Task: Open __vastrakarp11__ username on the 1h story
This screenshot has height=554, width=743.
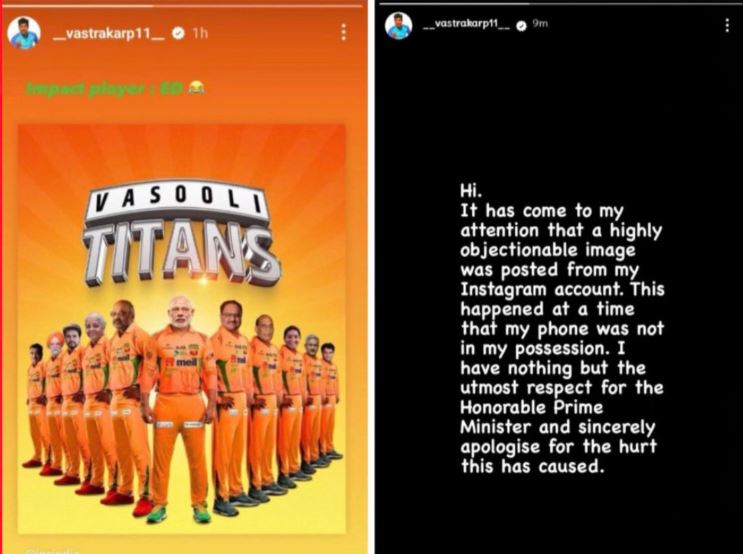Action: [x=108, y=33]
